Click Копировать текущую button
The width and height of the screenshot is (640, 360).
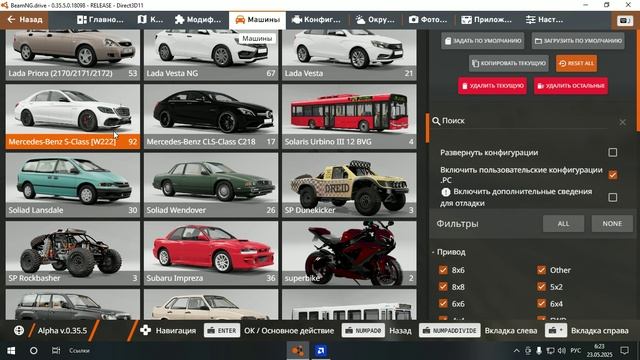pos(509,63)
